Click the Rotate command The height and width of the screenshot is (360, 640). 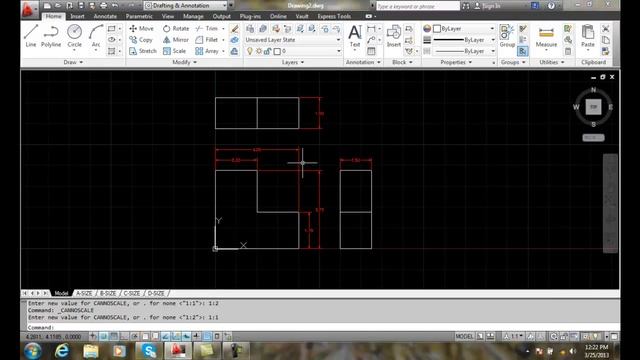tap(176, 29)
